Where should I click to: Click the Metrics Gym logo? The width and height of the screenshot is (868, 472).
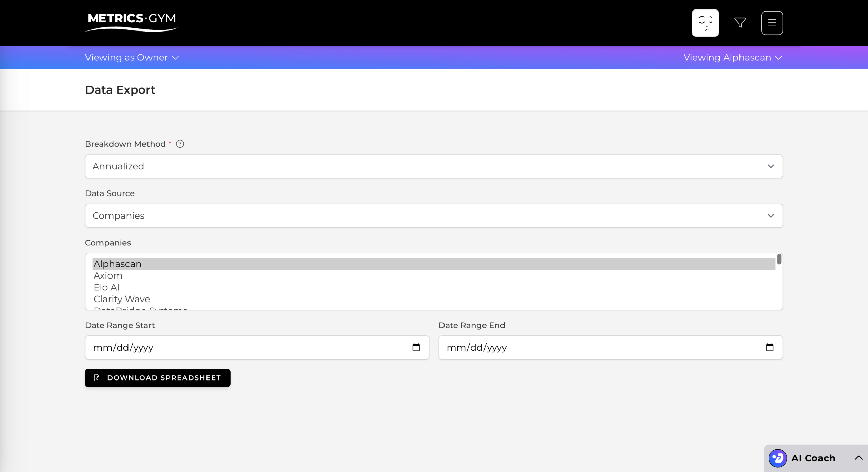(132, 22)
